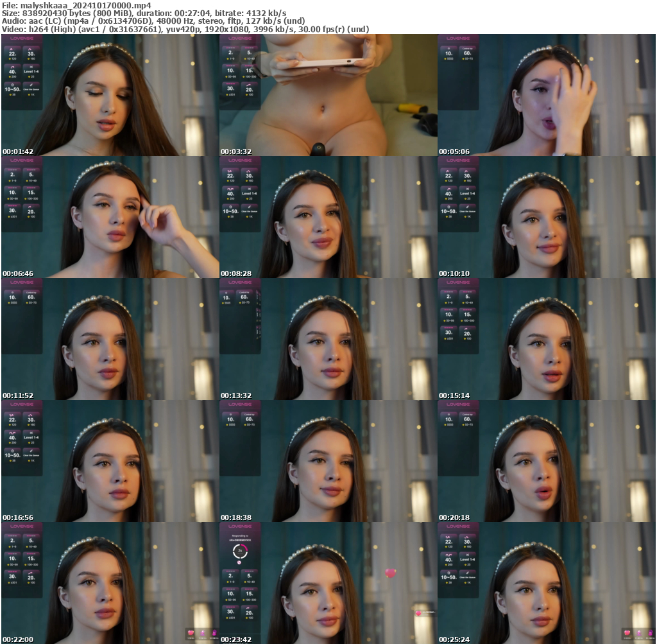Screen dimensions: 657x644
Task: Open the thumbnail at 00:13:32
Action: [328, 339]
